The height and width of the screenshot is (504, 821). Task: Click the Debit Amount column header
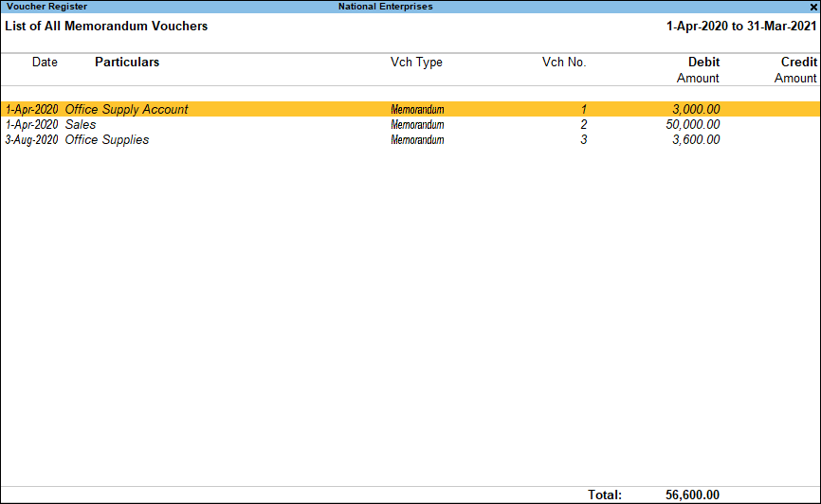698,69
